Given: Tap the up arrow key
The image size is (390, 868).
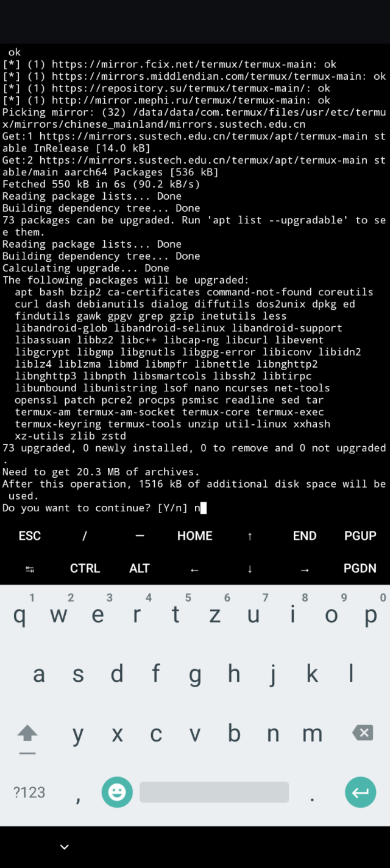Looking at the screenshot, I should click(x=250, y=536).
